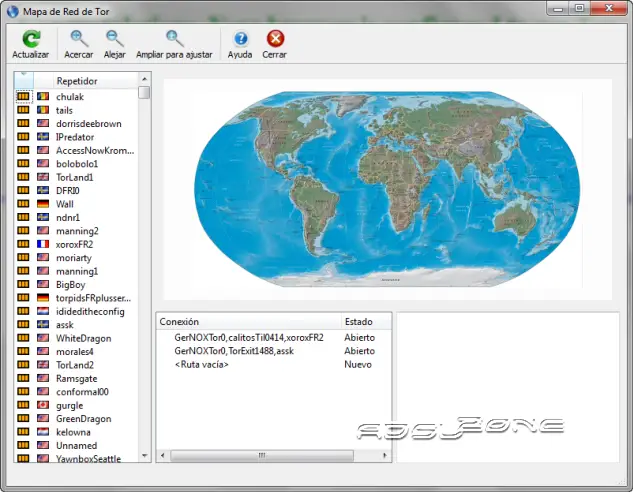Zoom out with the Alejar magnifier
633x492 pixels.
click(115, 40)
